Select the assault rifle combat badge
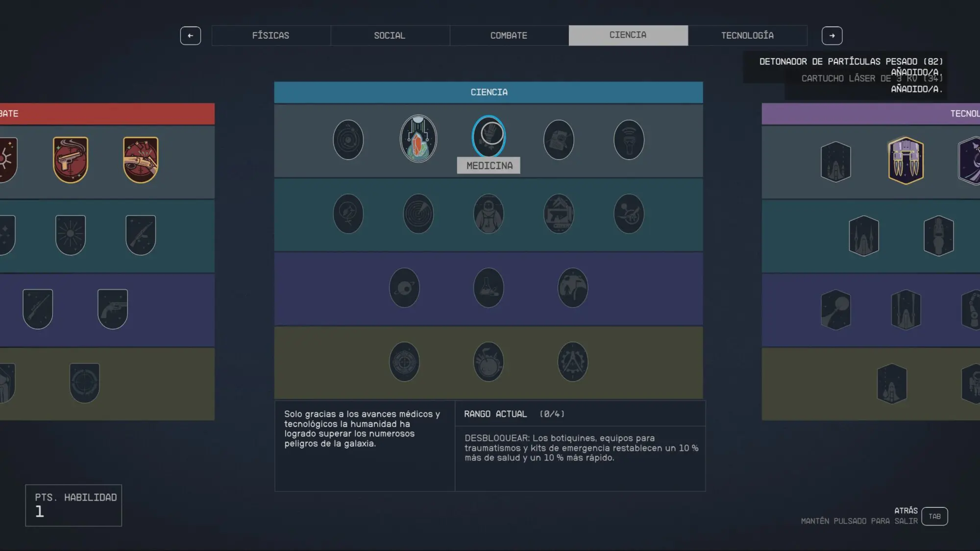 [141, 235]
